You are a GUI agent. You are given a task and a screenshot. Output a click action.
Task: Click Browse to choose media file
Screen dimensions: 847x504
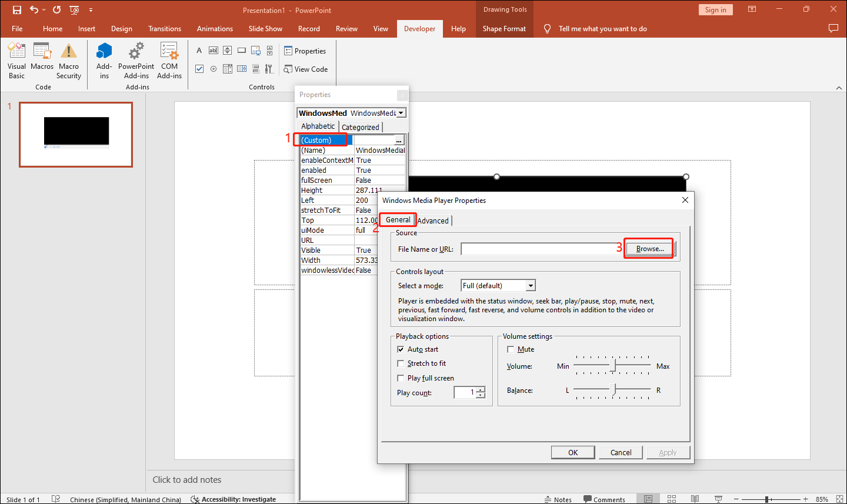tap(649, 249)
